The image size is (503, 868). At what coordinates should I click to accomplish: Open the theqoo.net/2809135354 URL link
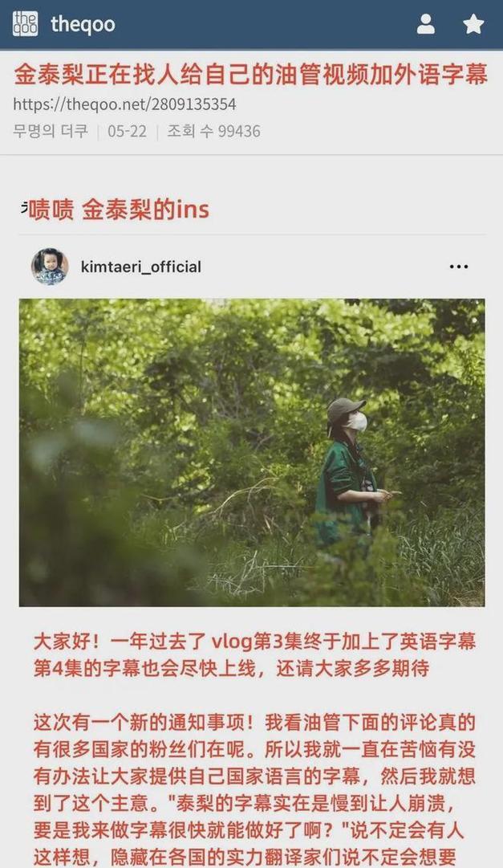(x=124, y=104)
